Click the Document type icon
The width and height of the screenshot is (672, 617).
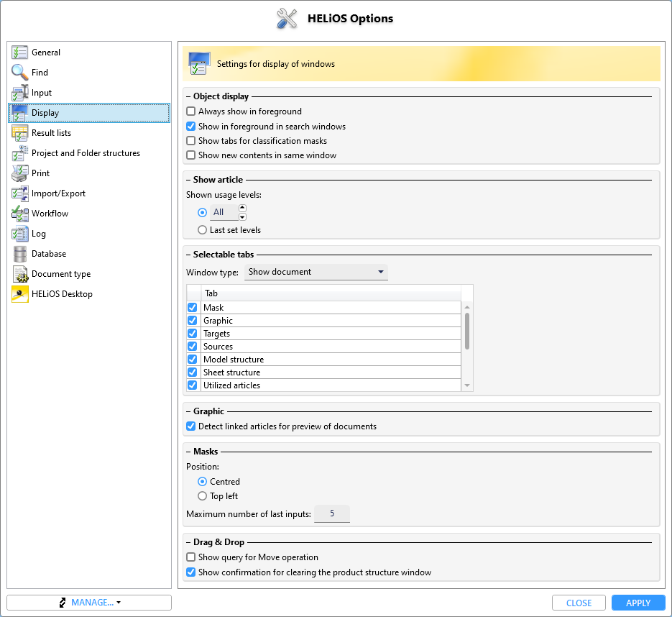19,274
